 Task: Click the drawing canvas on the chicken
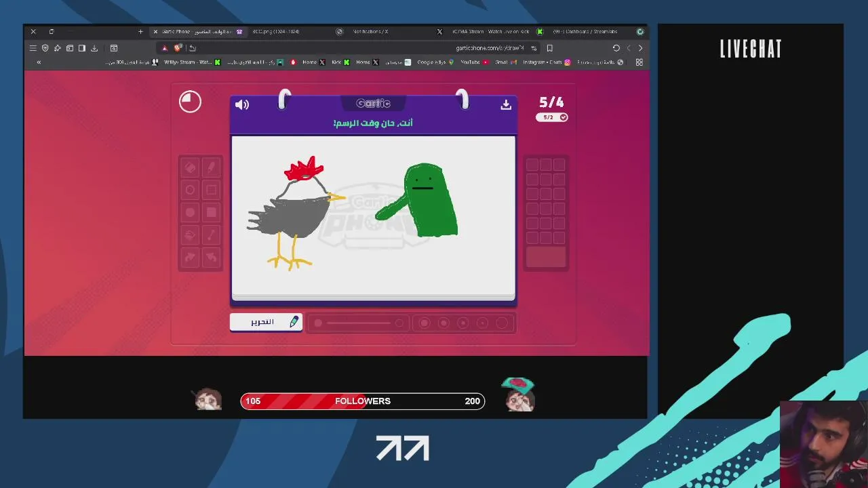295,213
